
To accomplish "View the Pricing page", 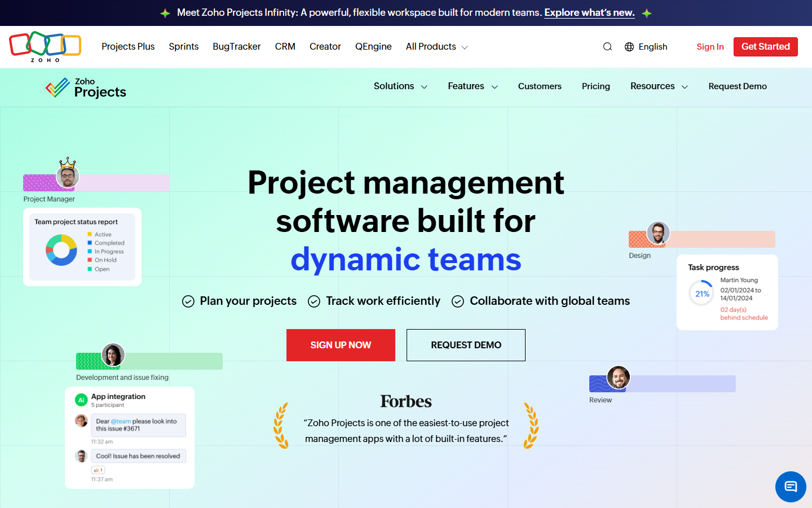I will (596, 86).
